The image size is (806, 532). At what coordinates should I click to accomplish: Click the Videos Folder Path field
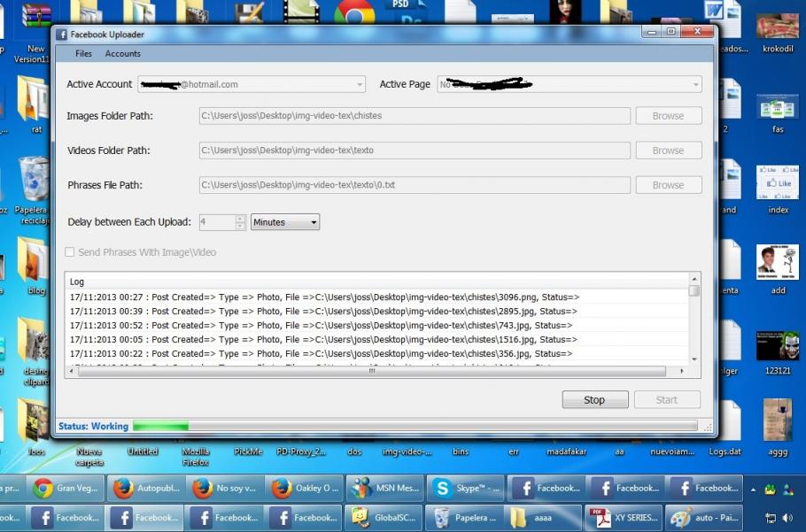[415, 150]
